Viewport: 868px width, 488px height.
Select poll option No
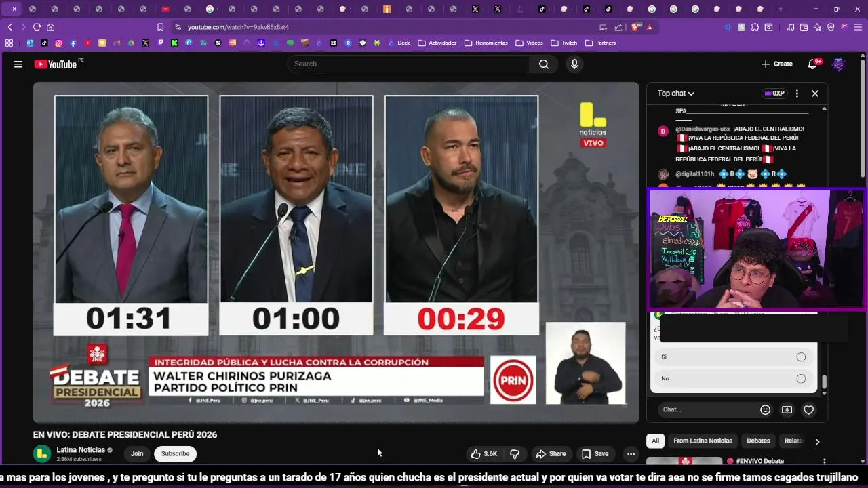point(734,378)
